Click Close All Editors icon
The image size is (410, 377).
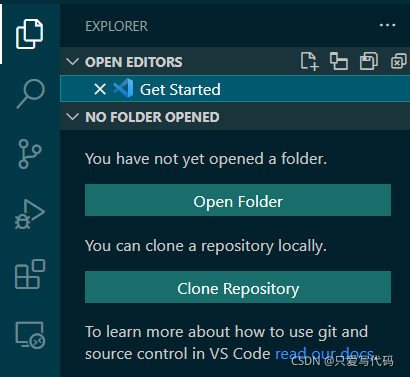[x=399, y=61]
